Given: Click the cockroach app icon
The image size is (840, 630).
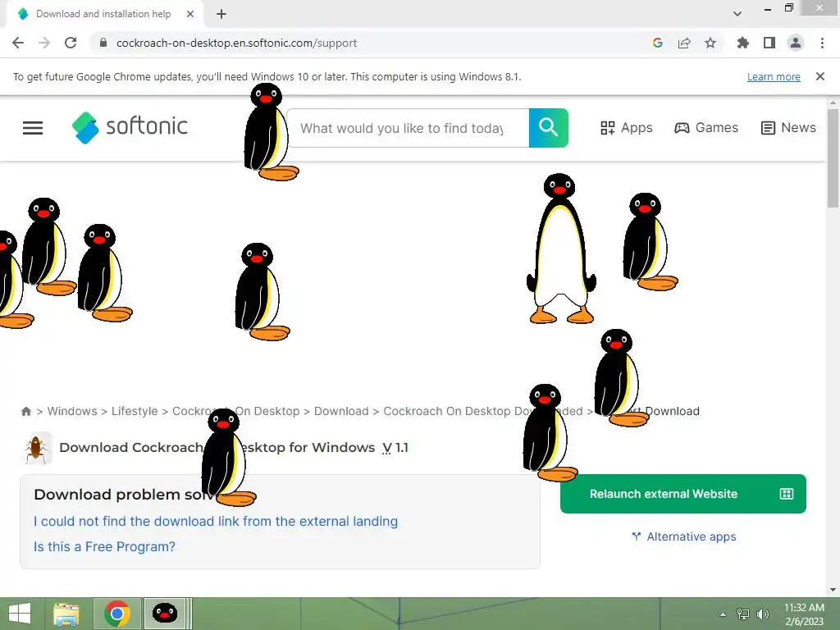Looking at the screenshot, I should tap(36, 448).
